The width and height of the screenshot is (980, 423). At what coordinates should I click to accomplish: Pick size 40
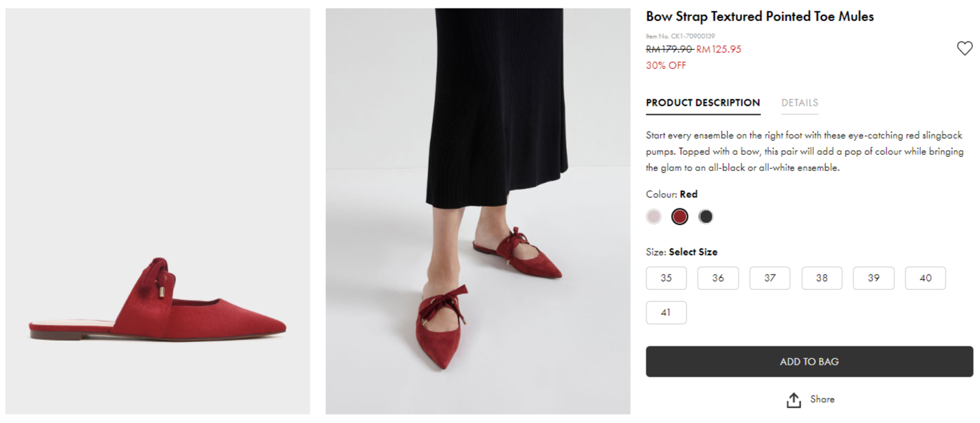925,278
